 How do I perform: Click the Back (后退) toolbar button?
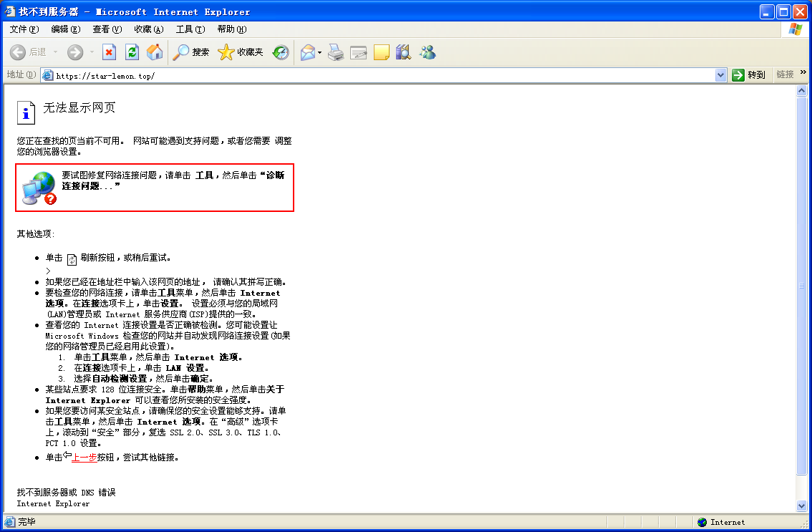coord(28,52)
